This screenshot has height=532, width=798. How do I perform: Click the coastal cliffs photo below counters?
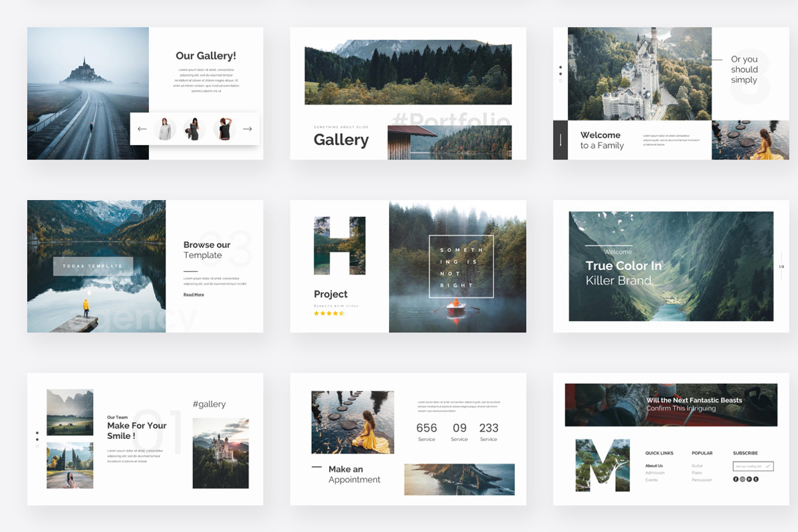(x=460, y=479)
